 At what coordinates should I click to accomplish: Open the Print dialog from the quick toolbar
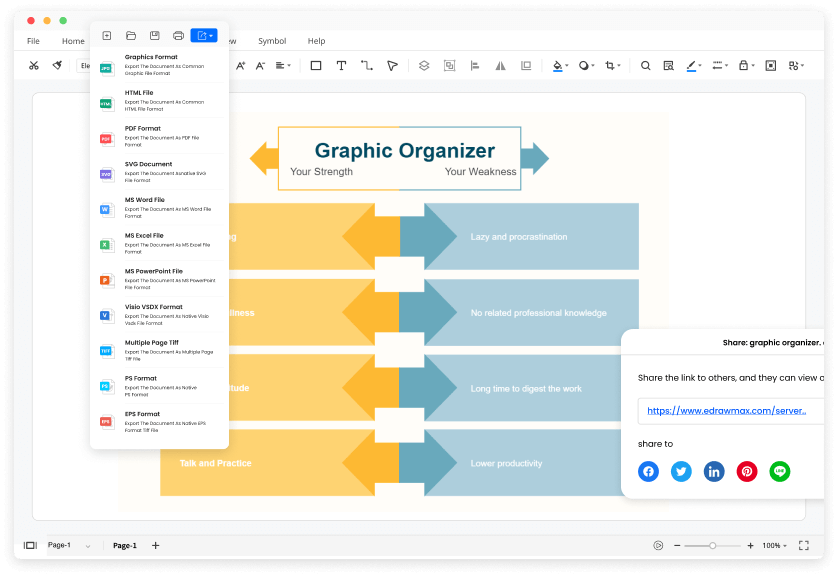[177, 34]
